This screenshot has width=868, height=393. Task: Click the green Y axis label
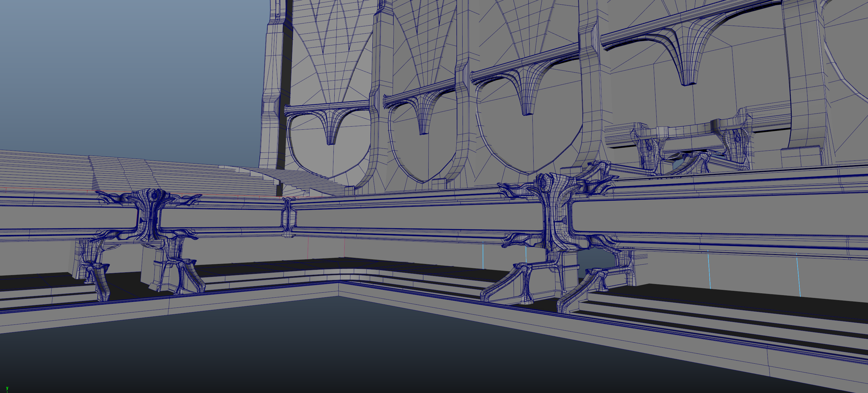click(x=7, y=388)
